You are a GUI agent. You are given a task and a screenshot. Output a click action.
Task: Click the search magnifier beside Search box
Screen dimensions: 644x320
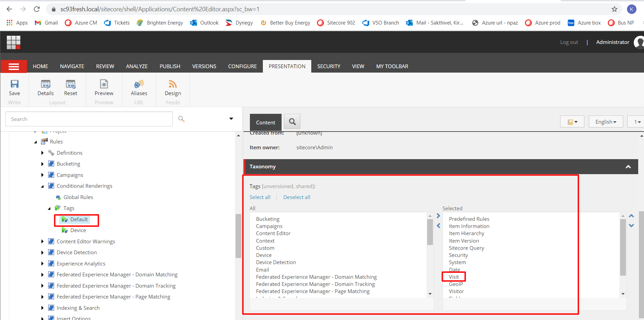coord(181,119)
